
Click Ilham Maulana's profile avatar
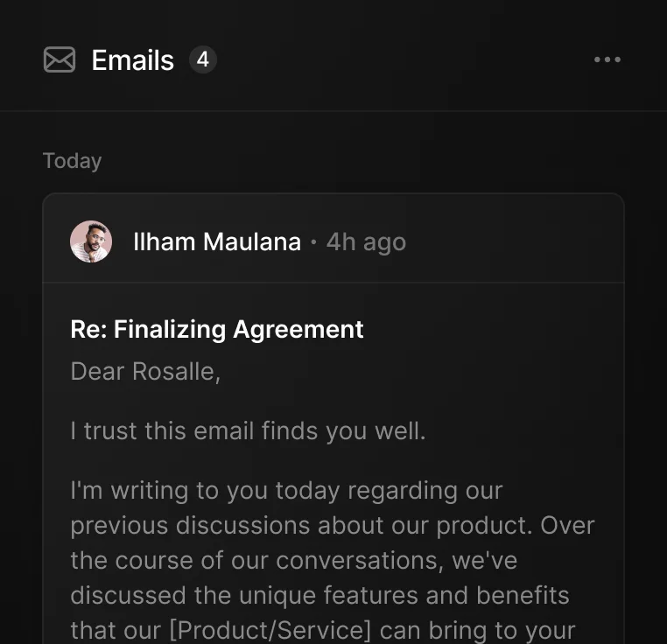(91, 241)
